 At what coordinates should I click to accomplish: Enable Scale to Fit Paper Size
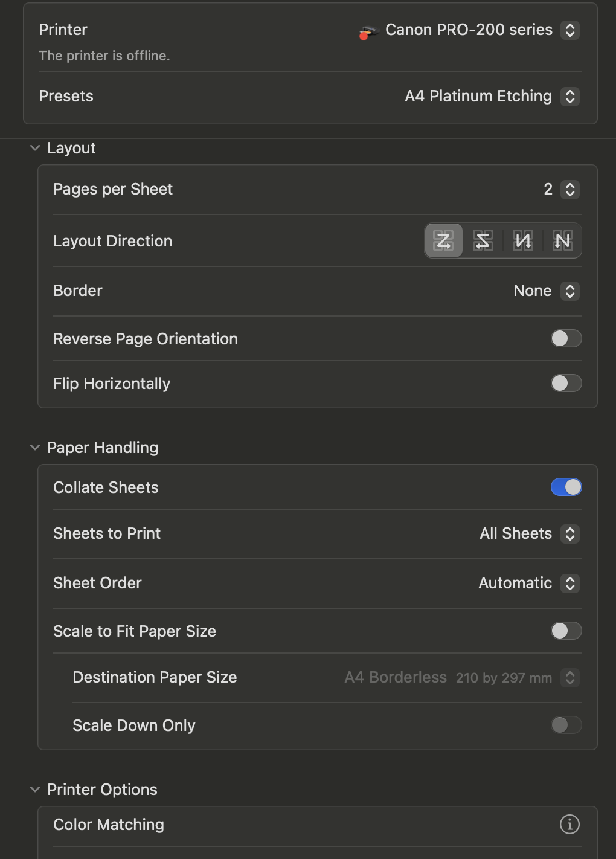tap(566, 631)
